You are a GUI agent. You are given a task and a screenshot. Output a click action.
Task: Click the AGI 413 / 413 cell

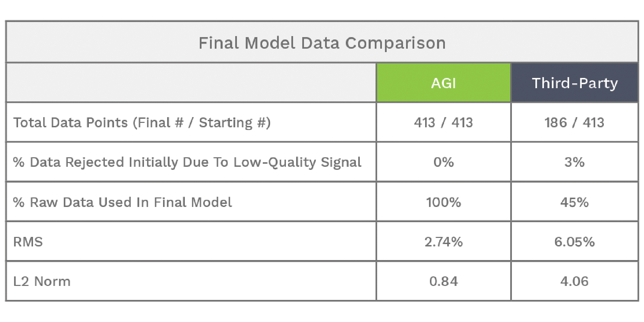pyautogui.click(x=444, y=122)
